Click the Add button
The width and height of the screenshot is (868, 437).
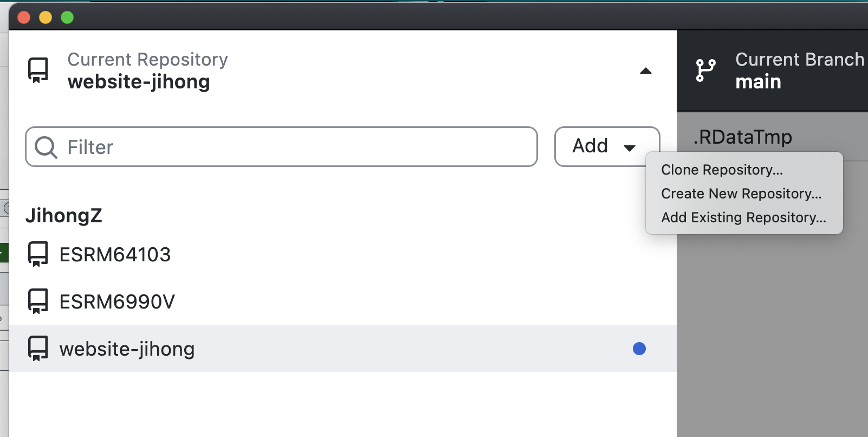(x=607, y=146)
